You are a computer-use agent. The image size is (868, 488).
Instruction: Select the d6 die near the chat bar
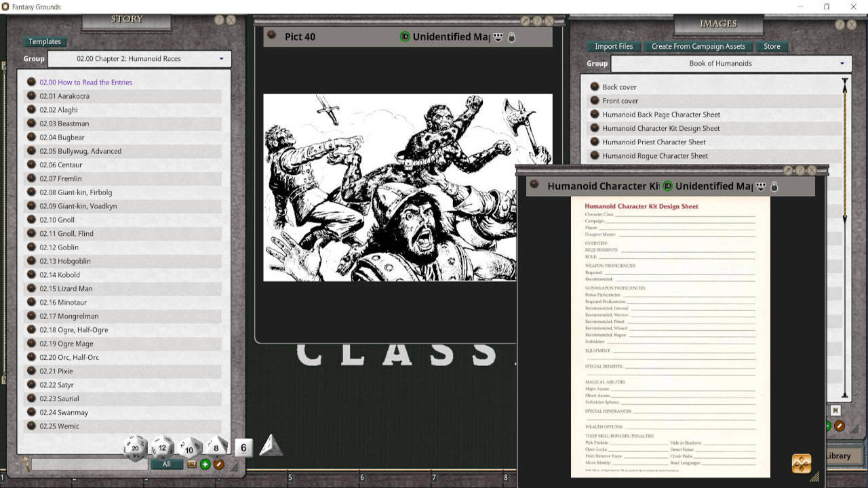[x=242, y=447]
